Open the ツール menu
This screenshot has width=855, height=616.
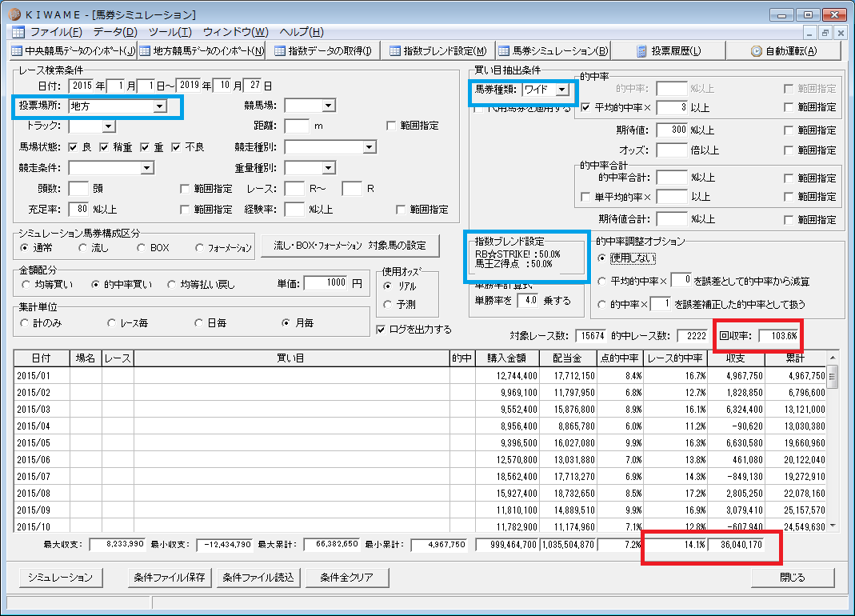(170, 32)
